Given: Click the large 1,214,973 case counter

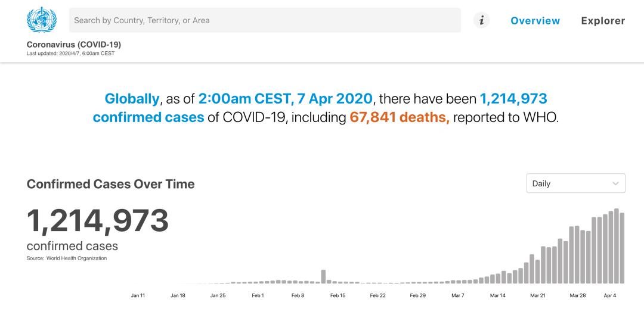Looking at the screenshot, I should click(98, 221).
